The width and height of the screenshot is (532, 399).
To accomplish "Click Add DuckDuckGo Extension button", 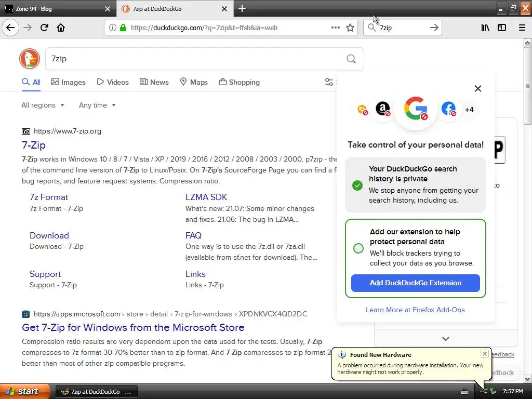I will (x=416, y=283).
